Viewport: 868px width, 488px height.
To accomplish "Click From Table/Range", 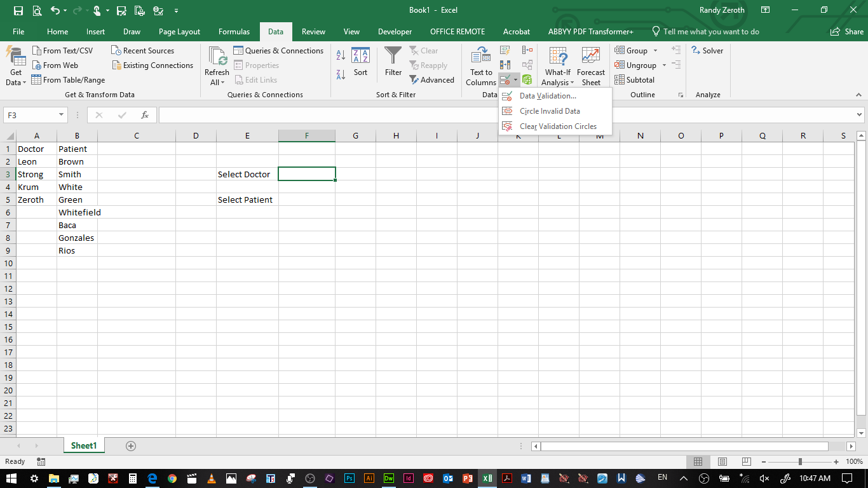I will coord(69,80).
